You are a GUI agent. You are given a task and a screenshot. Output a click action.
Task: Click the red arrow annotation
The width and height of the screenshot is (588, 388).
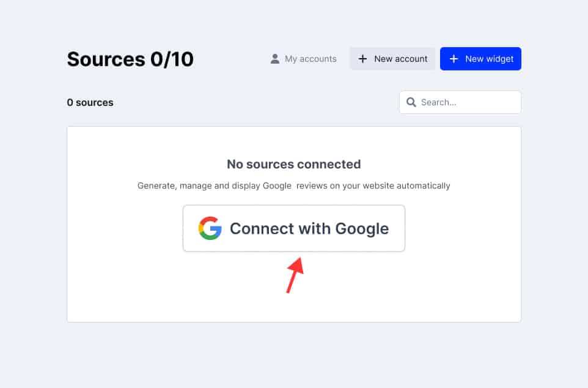click(295, 275)
